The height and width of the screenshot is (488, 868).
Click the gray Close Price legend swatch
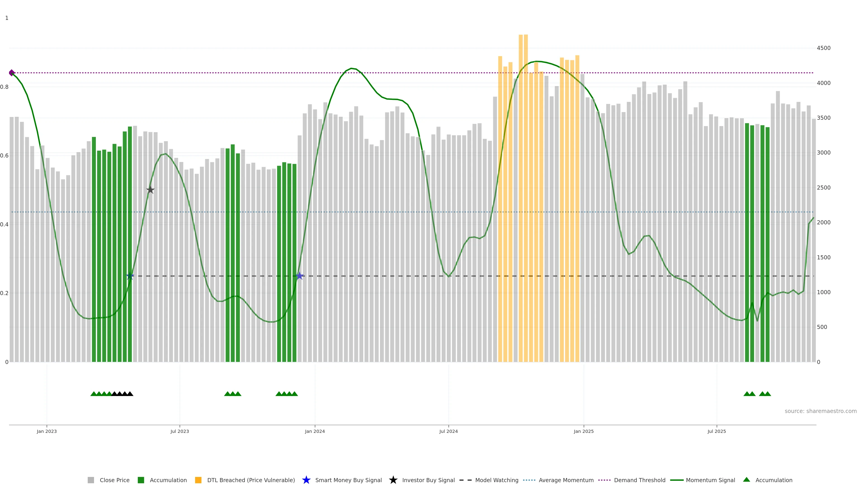coord(91,480)
